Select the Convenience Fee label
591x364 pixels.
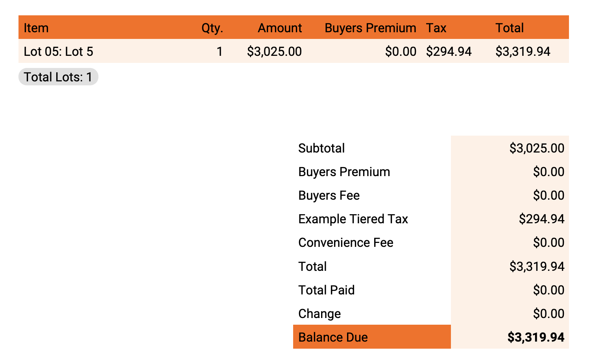pyautogui.click(x=345, y=243)
